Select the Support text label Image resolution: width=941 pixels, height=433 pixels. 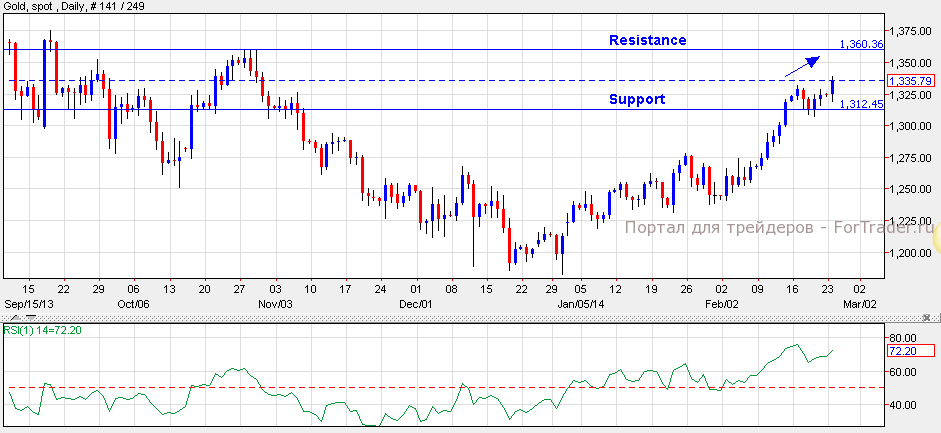[637, 99]
